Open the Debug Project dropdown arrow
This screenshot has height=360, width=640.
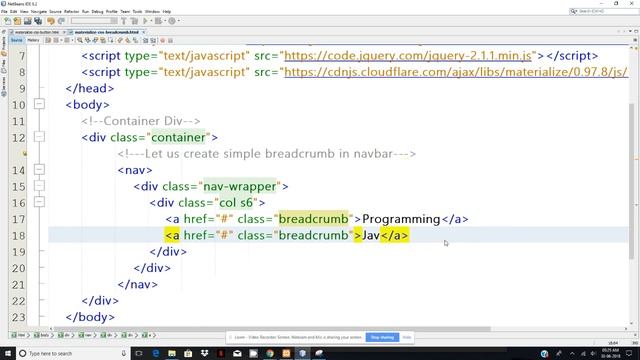click(164, 21)
